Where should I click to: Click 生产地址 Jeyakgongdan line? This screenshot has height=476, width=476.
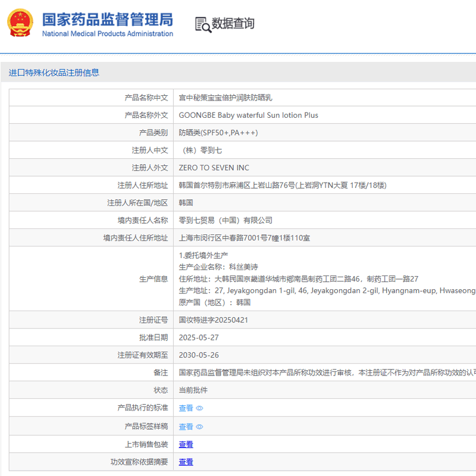pos(327,291)
